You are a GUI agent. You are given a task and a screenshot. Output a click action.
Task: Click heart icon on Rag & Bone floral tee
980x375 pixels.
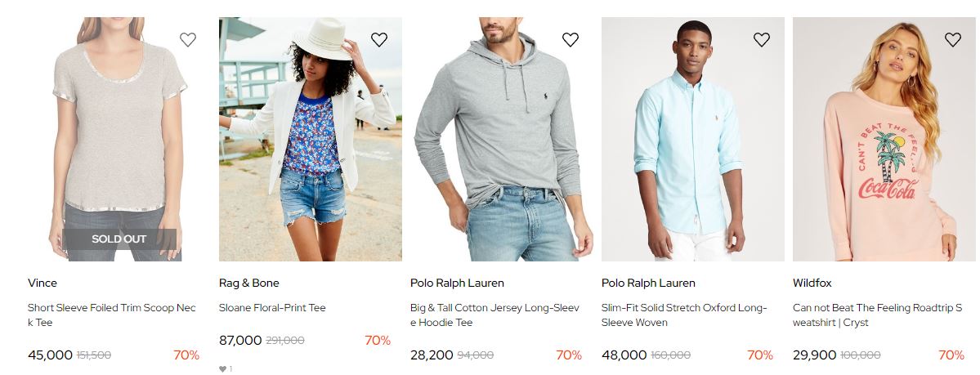tap(378, 39)
